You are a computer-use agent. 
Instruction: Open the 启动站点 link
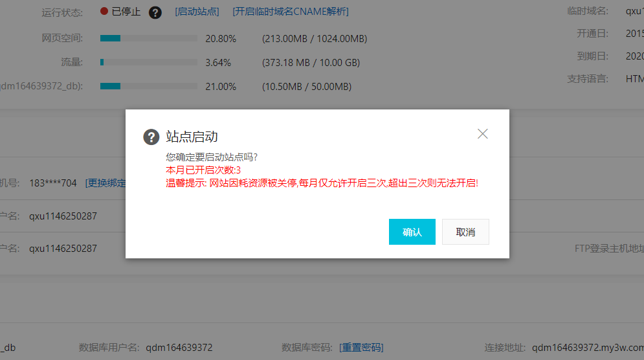(197, 12)
